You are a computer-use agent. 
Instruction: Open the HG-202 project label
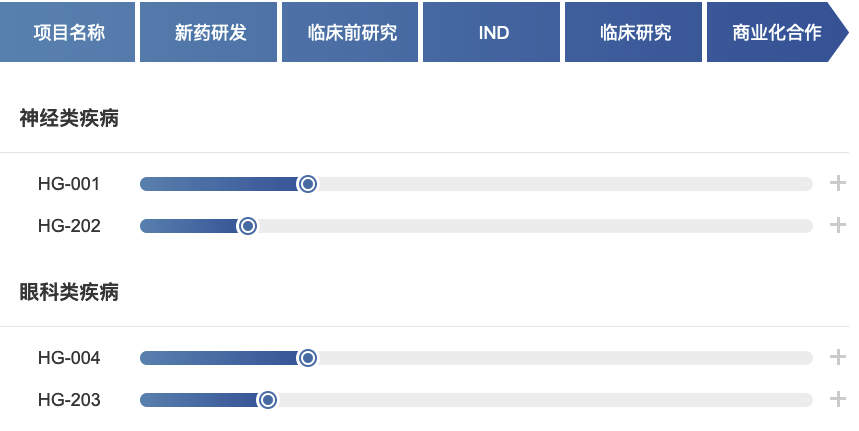click(x=69, y=226)
